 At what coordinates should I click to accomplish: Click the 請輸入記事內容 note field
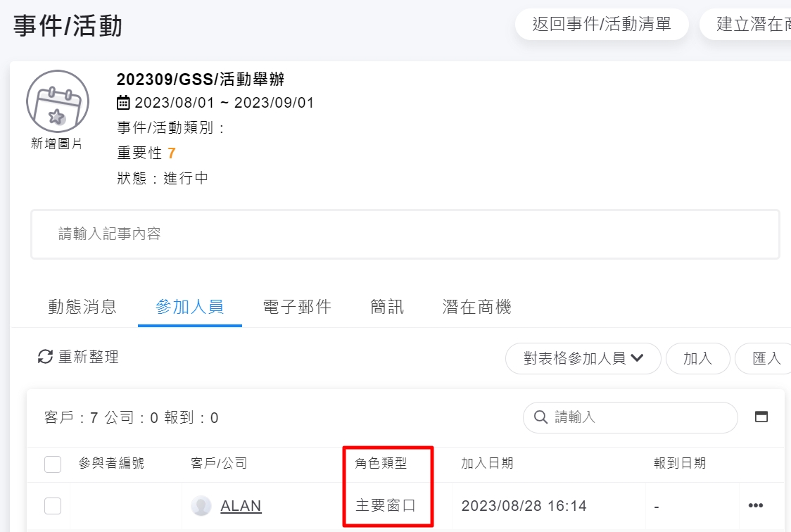tap(405, 234)
